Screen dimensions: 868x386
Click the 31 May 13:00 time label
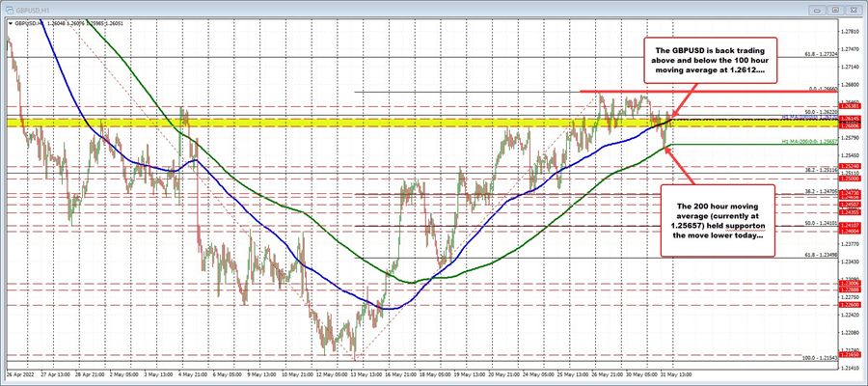point(675,373)
